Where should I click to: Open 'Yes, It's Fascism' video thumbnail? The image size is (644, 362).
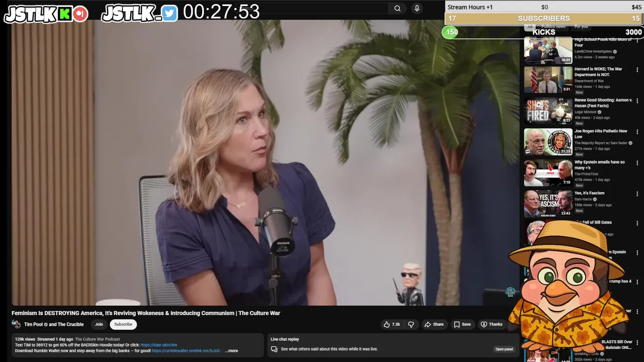pyautogui.click(x=548, y=204)
